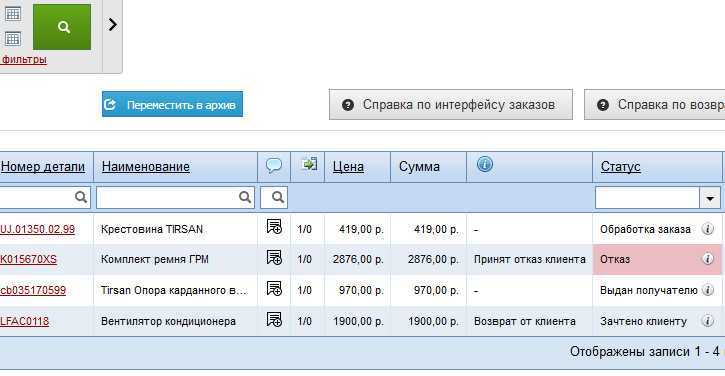Click the Статус filter combo box field
The height and width of the screenshot is (376, 725).
click(647, 198)
